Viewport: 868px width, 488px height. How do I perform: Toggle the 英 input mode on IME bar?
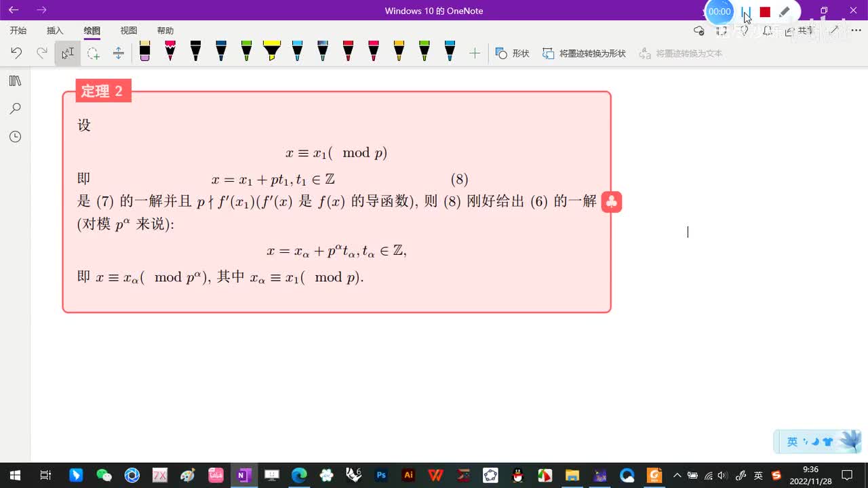(792, 442)
